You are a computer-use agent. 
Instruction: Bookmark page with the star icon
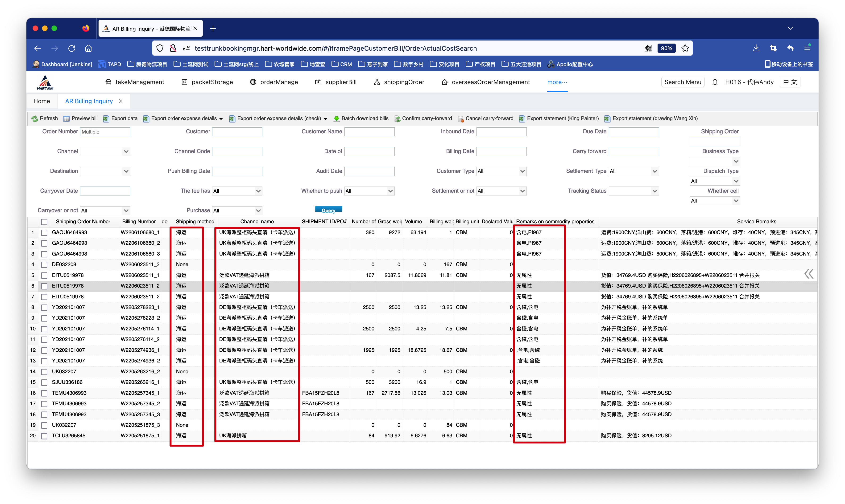685,48
